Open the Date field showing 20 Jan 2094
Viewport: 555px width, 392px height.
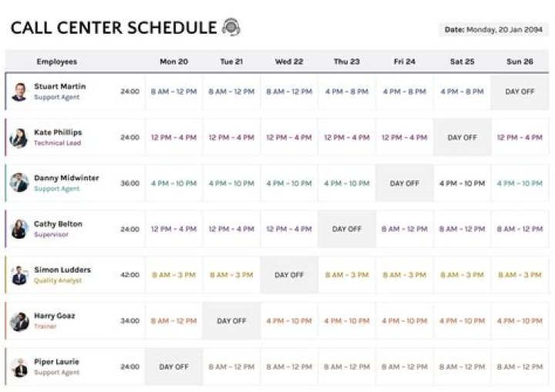493,29
